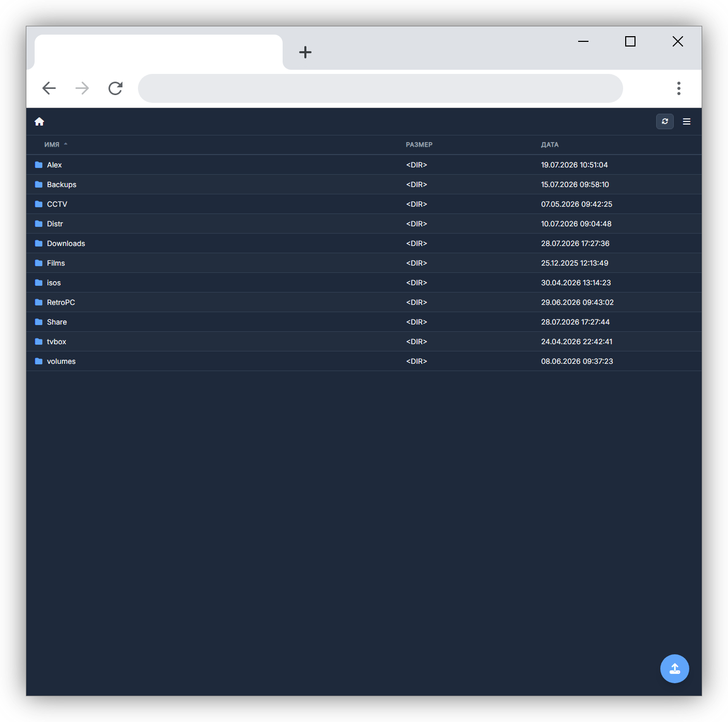Select the active blank browser tab
The image size is (728, 722).
tap(159, 52)
